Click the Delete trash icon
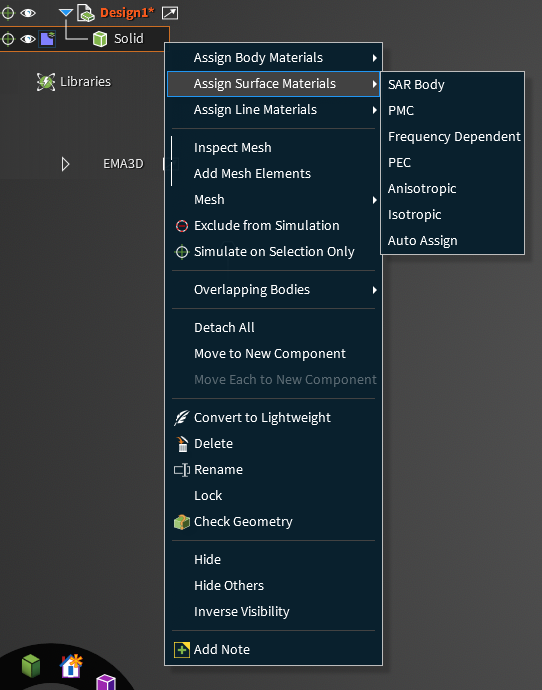542x690 pixels. pos(182,444)
